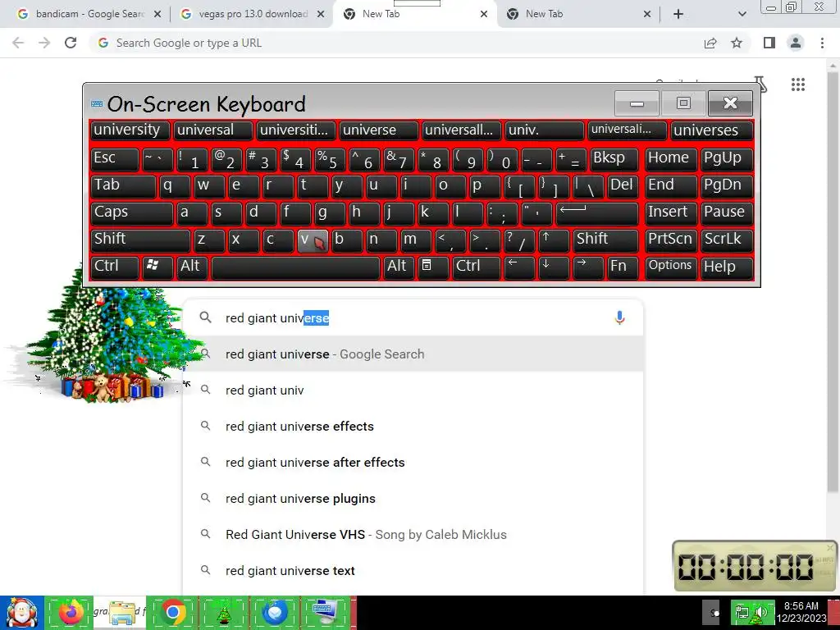
Task: Open Options on On-Screen Keyboard
Action: click(x=671, y=267)
